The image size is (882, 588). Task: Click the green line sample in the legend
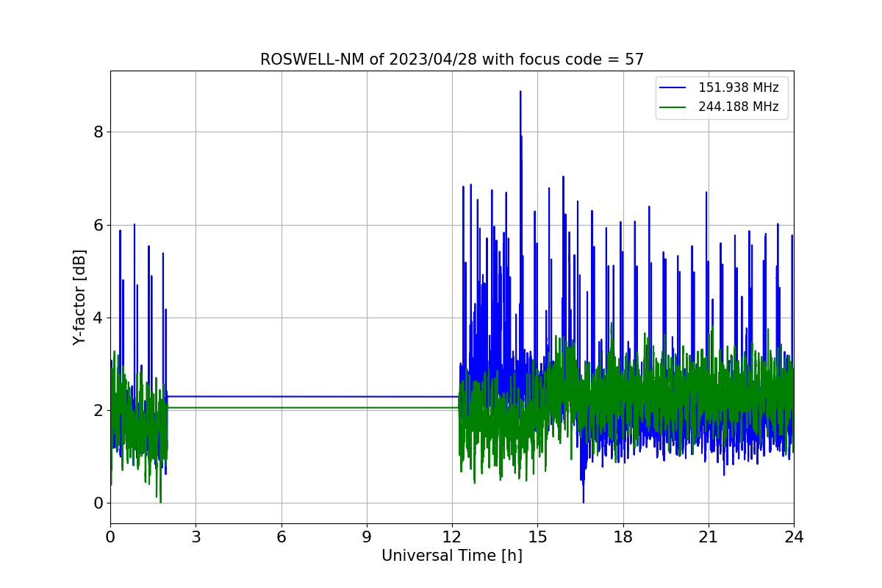(673, 107)
